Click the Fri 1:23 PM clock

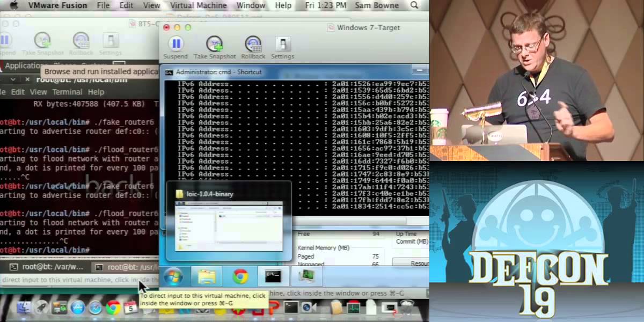point(325,5)
